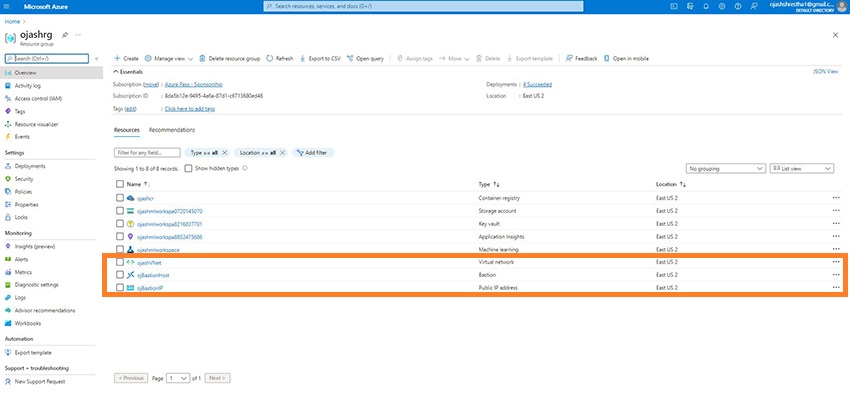Open the notifications bell
This screenshot has width=850, height=402.
tap(706, 7)
